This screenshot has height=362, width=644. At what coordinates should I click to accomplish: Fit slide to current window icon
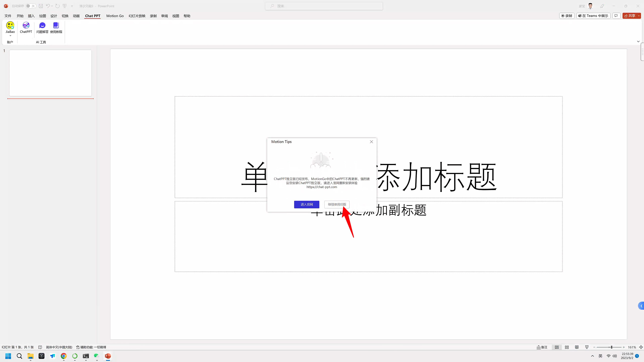click(641, 347)
